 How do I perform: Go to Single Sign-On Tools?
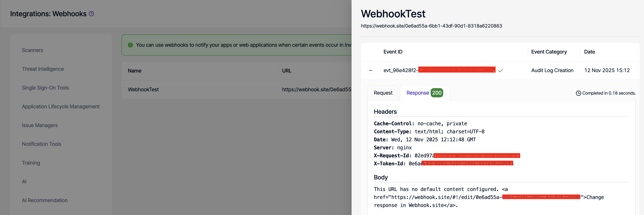click(45, 88)
